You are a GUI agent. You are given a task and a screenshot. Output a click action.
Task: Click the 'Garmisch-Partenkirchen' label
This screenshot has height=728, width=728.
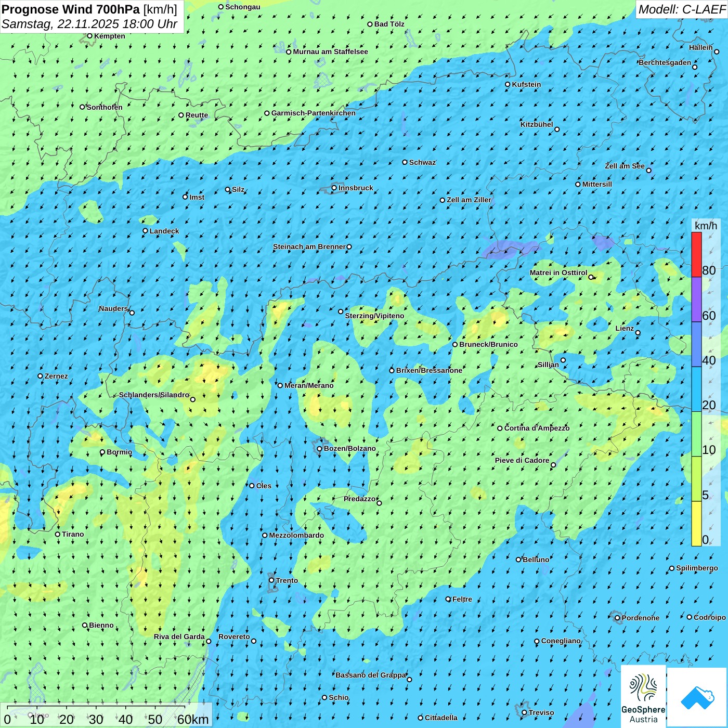[x=314, y=113]
